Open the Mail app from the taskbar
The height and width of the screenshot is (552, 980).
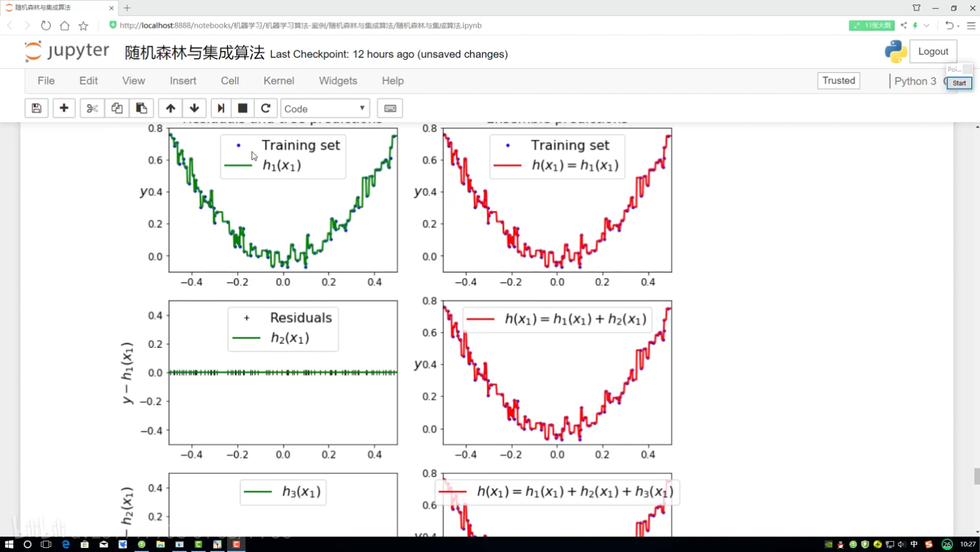click(104, 544)
